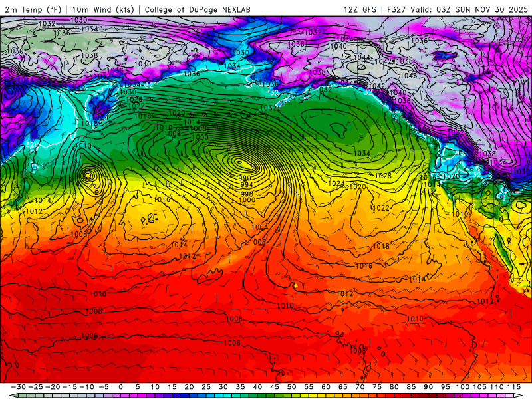Click the "12Z GFS" model run label
The image size is (532, 399).
(x=360, y=9)
